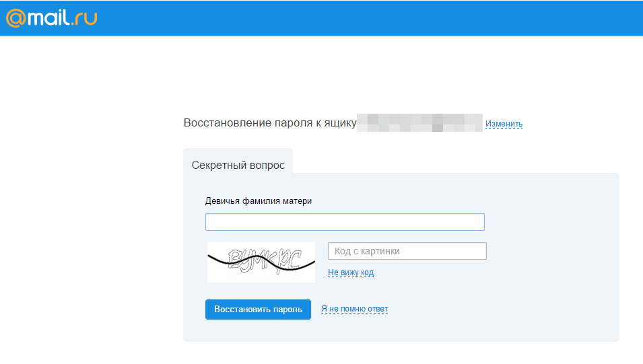Click the "Девичья фамилия матери" label
The height and width of the screenshot is (364, 643).
pos(258,201)
